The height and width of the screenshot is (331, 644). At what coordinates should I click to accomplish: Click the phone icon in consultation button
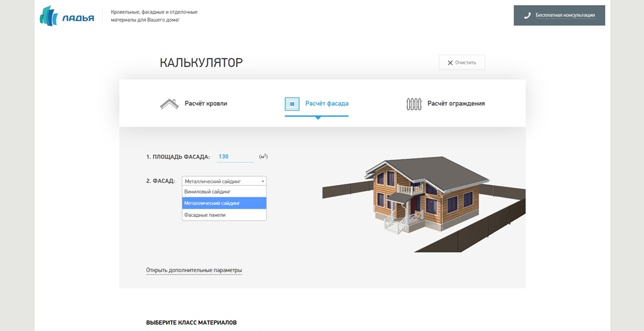[527, 16]
